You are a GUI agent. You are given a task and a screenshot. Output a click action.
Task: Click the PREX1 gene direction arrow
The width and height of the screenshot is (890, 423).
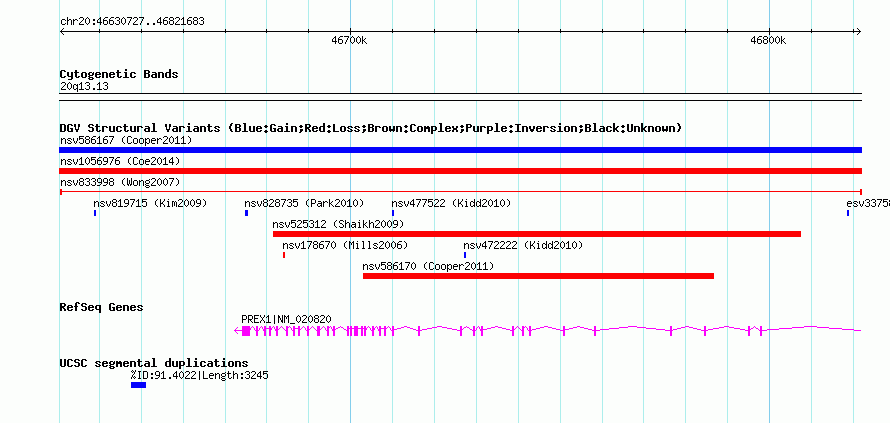click(238, 330)
